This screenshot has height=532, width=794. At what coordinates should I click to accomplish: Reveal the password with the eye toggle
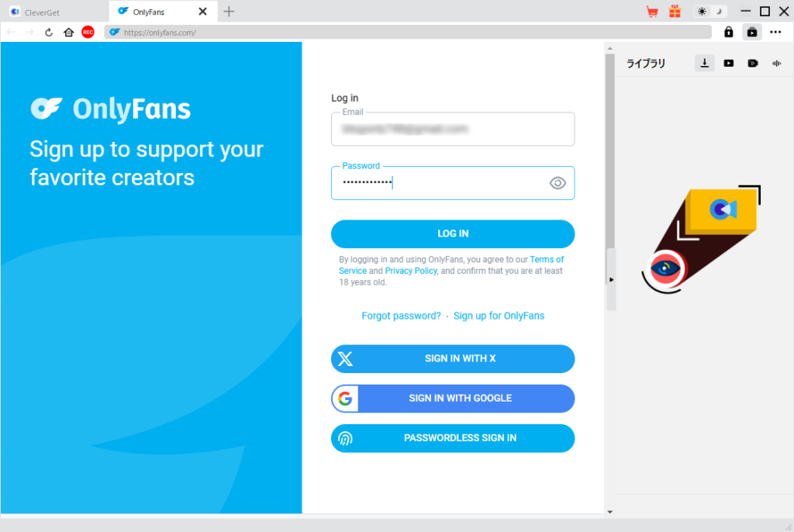[558, 182]
